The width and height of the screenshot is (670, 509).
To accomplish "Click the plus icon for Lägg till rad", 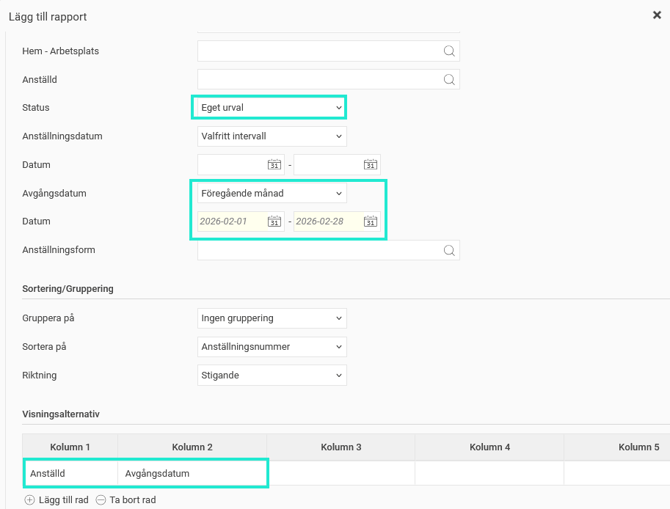I will point(29,500).
